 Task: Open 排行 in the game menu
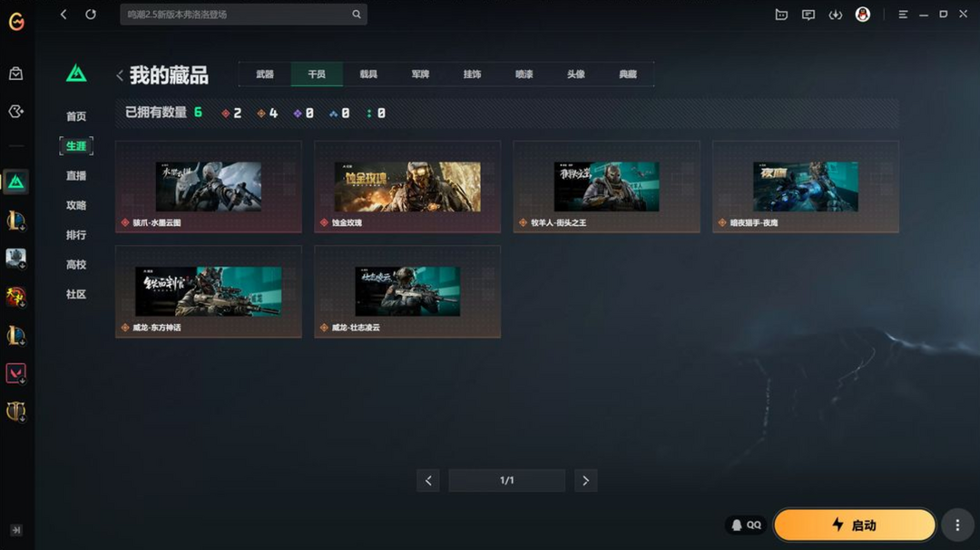[76, 235]
